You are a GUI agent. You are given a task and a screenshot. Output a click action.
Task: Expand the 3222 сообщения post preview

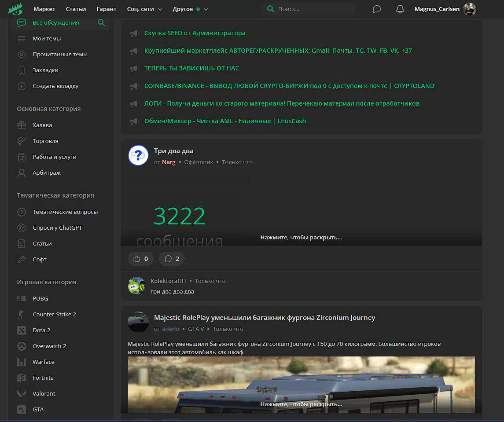click(301, 238)
